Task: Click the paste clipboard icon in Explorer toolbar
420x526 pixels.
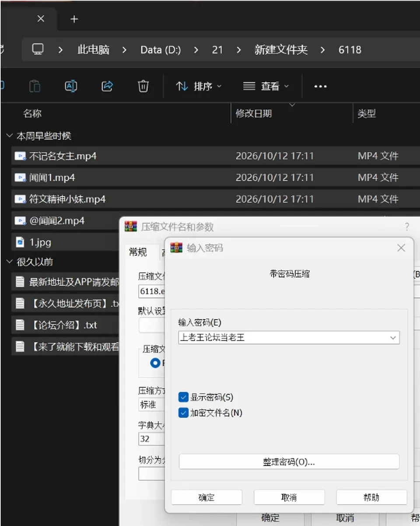Action: (x=35, y=86)
